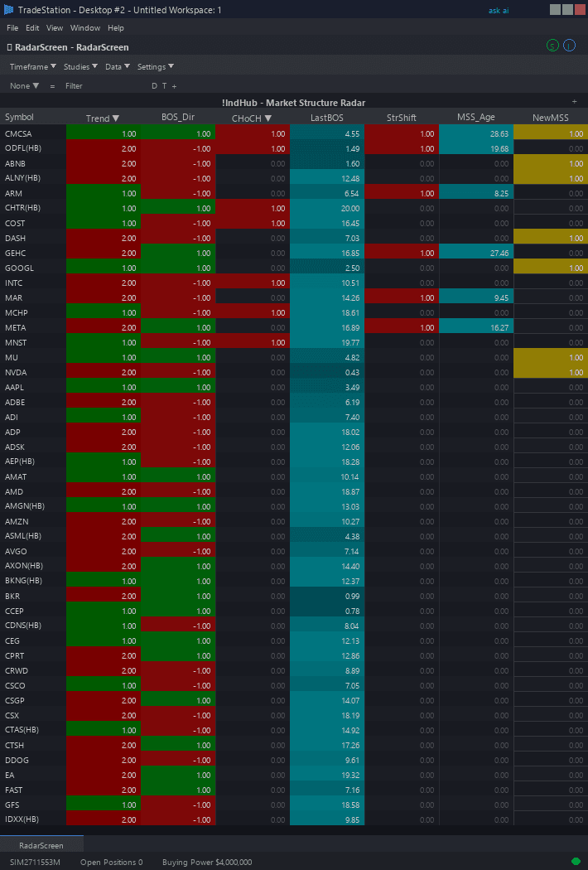Click the ask ai link in the title bar
This screenshot has width=588, height=870.
[x=497, y=10]
